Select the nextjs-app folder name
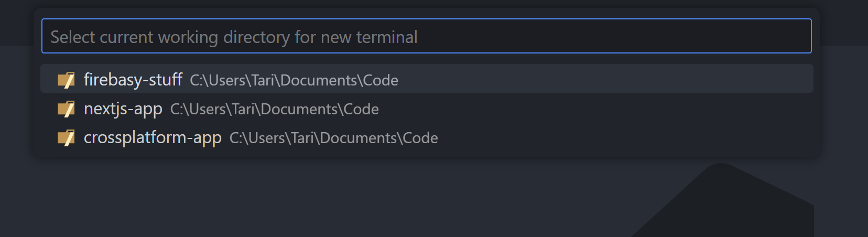868x237 pixels. pyautogui.click(x=123, y=109)
